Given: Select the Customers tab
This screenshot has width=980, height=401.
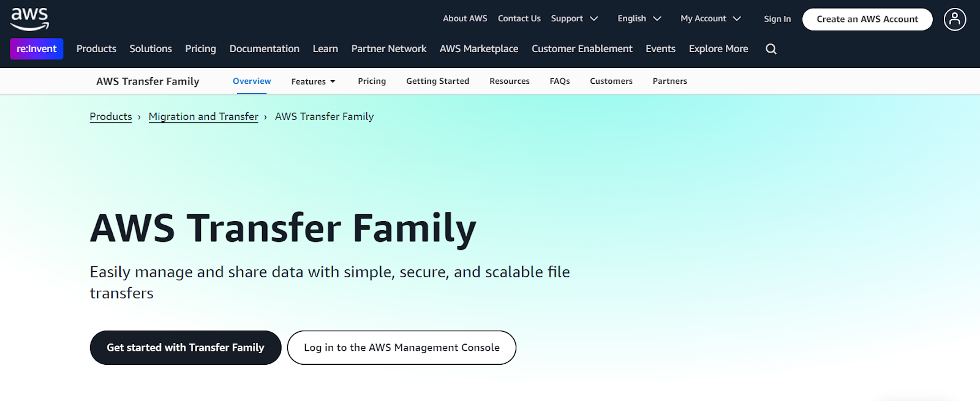Looking at the screenshot, I should coord(611,81).
